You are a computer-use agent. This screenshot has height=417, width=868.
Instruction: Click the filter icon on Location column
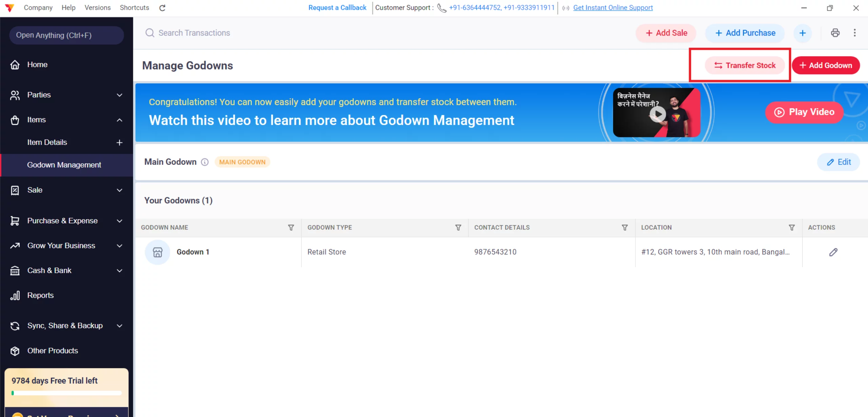coord(792,227)
